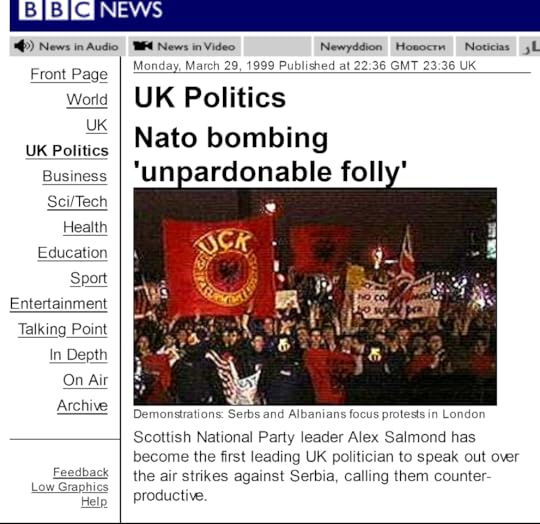Open the Archive link

point(82,406)
